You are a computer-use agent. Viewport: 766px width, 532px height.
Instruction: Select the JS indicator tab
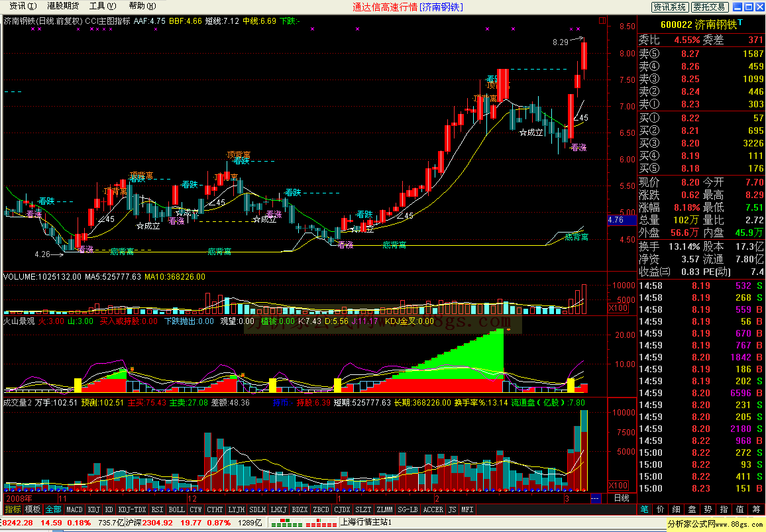[452, 509]
